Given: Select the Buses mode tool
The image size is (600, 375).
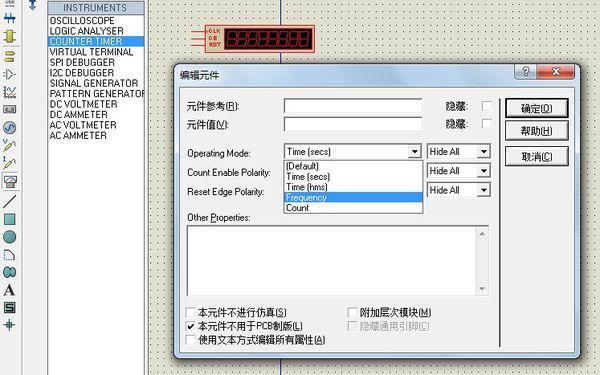Looking at the screenshot, I should pyautogui.click(x=9, y=18).
